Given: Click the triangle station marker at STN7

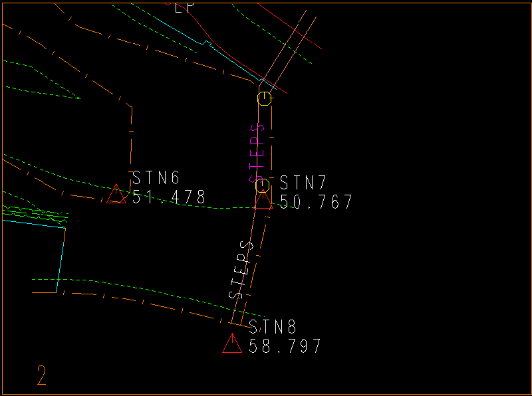Looking at the screenshot, I should pyautogui.click(x=264, y=199).
